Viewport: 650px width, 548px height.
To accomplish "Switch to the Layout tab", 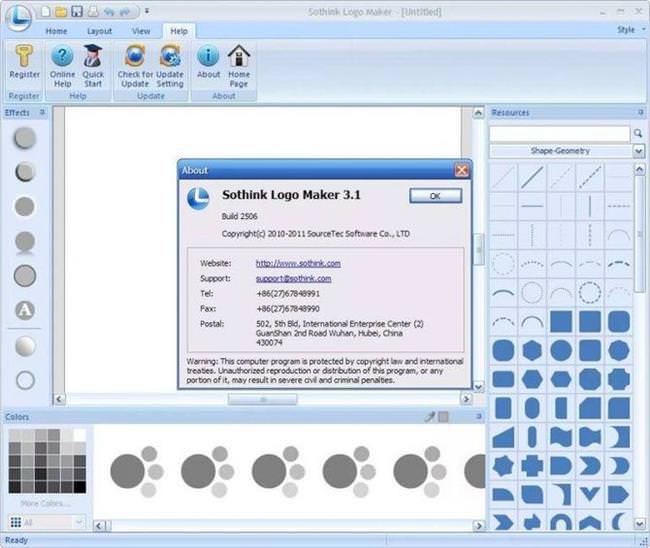I will point(99,31).
